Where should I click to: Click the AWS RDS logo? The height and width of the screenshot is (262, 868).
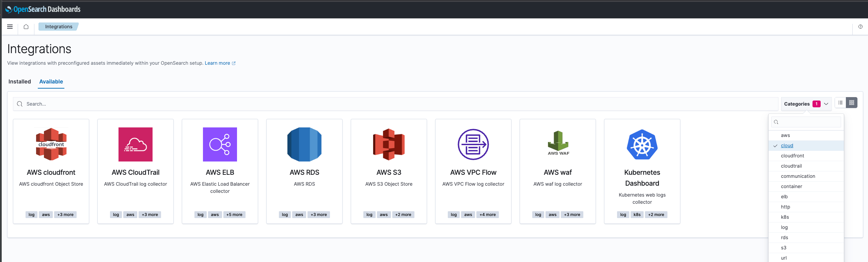[304, 144]
